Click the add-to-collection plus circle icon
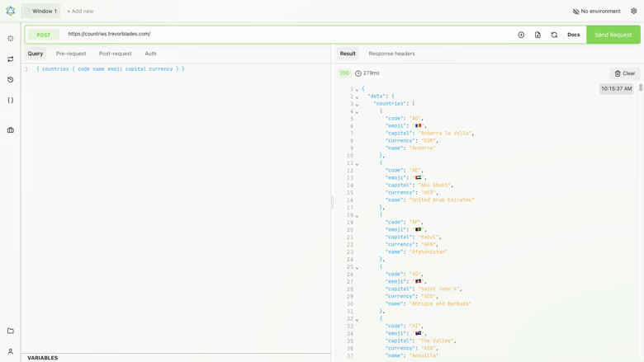This screenshot has width=644, height=362. pyautogui.click(x=521, y=35)
